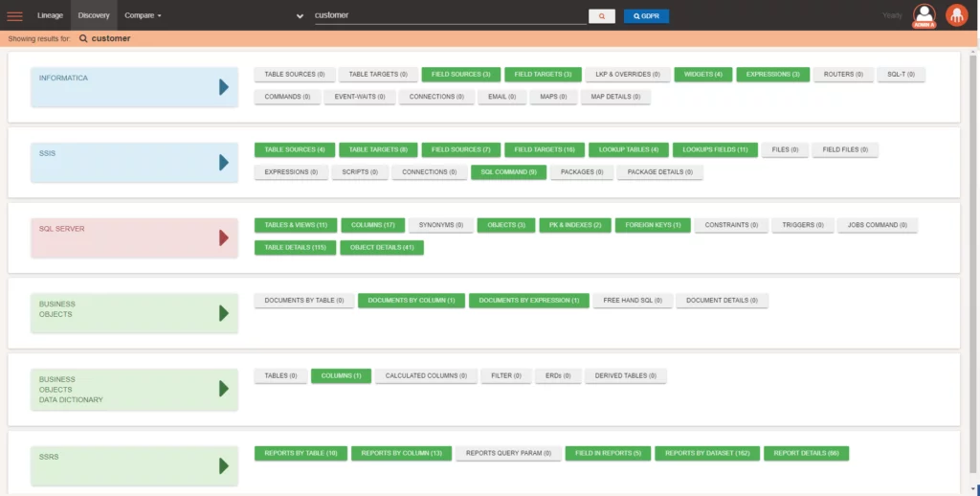
Task: Open PK & Indexes (2)
Action: [x=575, y=225]
